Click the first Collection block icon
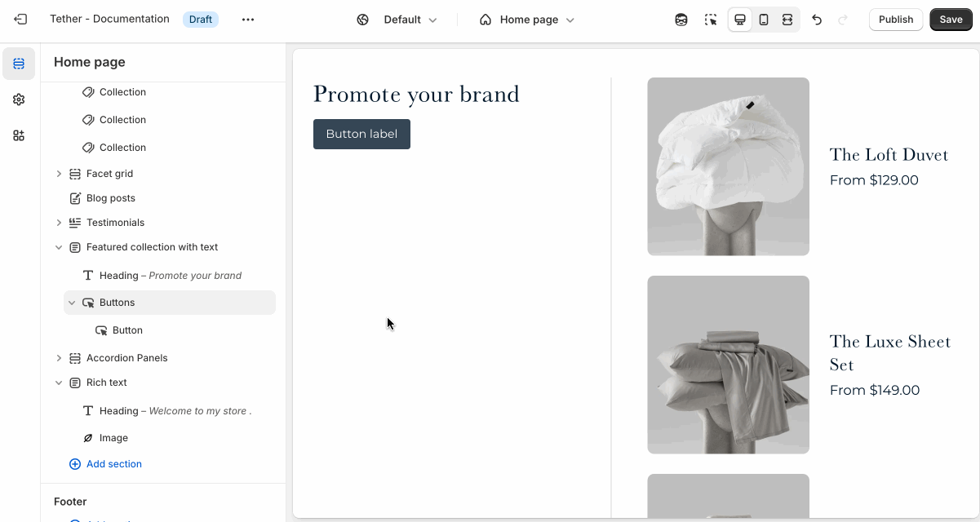The image size is (980, 522). pyautogui.click(x=88, y=92)
